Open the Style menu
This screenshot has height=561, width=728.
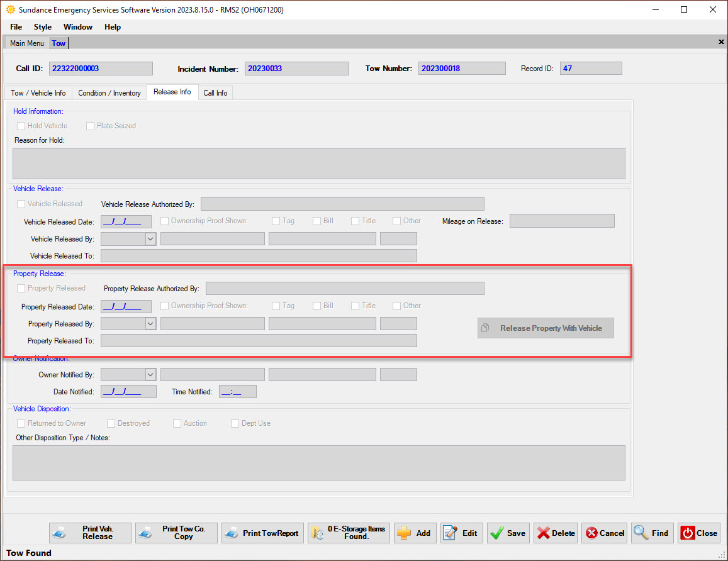[x=42, y=27]
